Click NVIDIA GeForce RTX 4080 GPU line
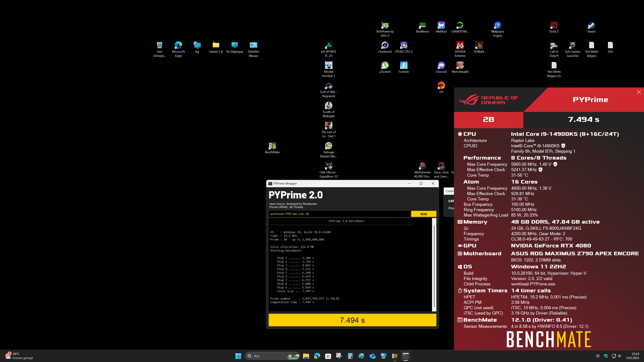The image size is (644, 362). (551, 246)
